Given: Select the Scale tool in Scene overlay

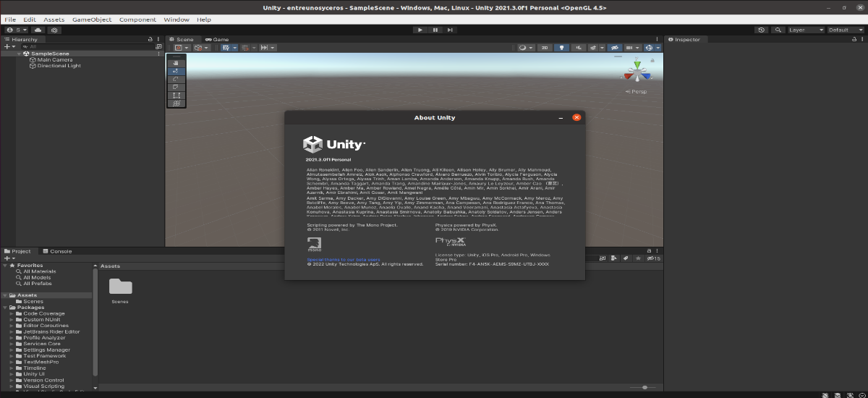Looking at the screenshot, I should [x=176, y=87].
